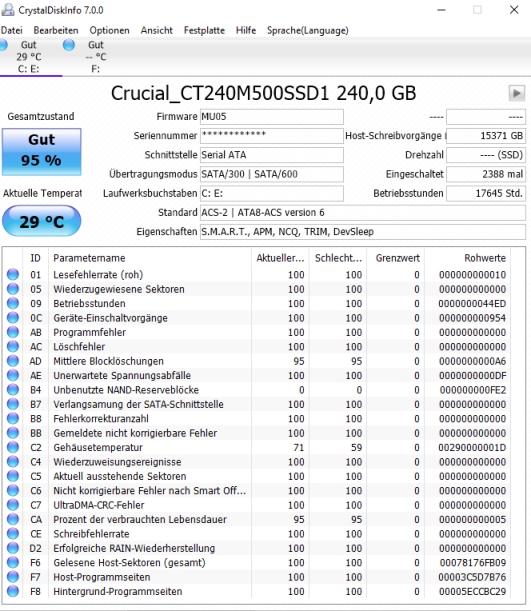Select raw value 00078176FB09

[473, 563]
